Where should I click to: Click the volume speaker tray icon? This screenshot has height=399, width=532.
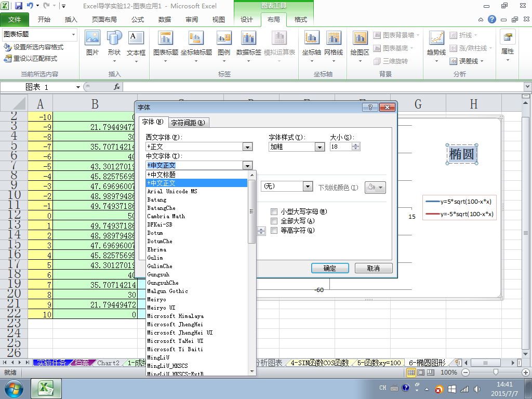click(477, 389)
